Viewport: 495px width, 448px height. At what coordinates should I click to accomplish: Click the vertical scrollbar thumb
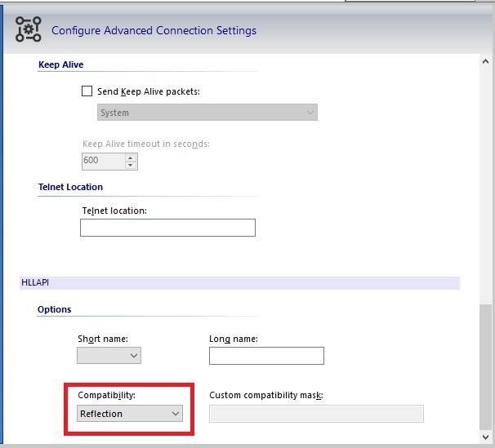(487, 367)
